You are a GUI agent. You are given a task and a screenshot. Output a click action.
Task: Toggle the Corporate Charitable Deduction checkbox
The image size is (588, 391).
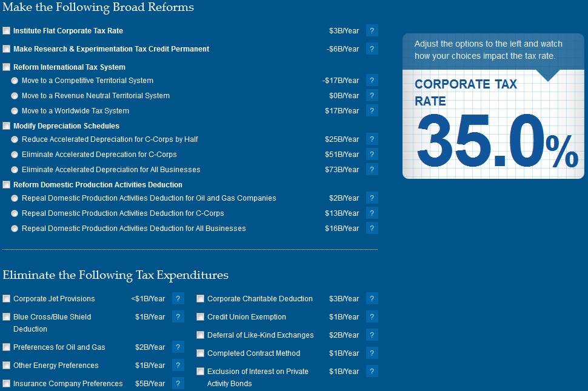201,299
